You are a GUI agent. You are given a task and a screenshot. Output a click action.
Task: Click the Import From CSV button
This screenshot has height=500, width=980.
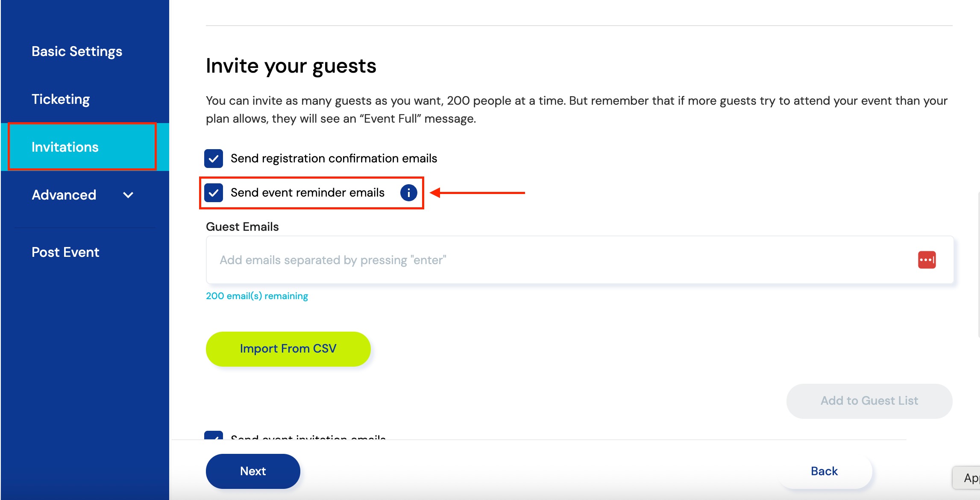[x=288, y=349]
